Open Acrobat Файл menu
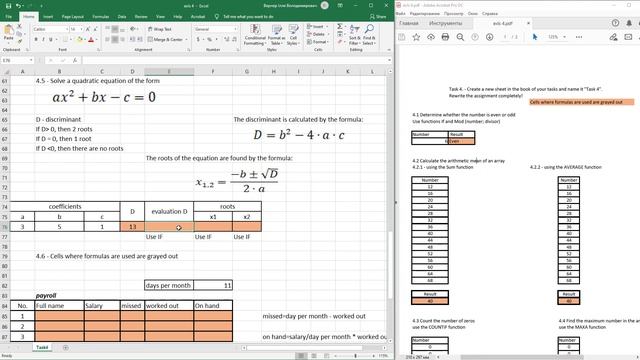This screenshot has height=360, width=640. 401,13
